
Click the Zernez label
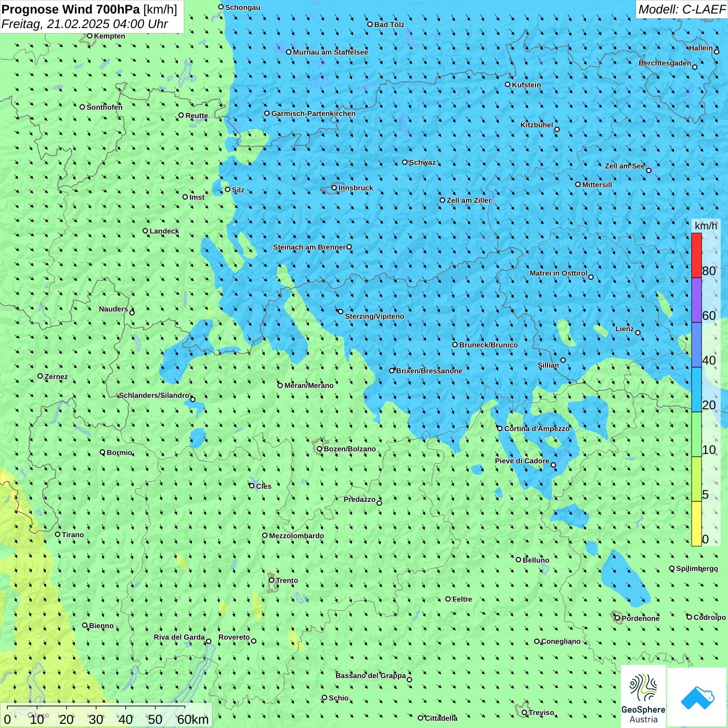[56, 376]
